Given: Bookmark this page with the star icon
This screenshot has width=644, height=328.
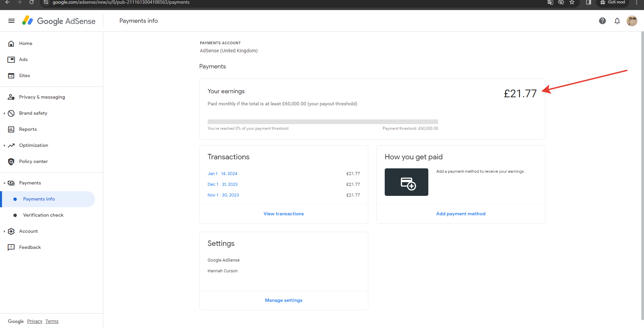Looking at the screenshot, I should point(572,2).
